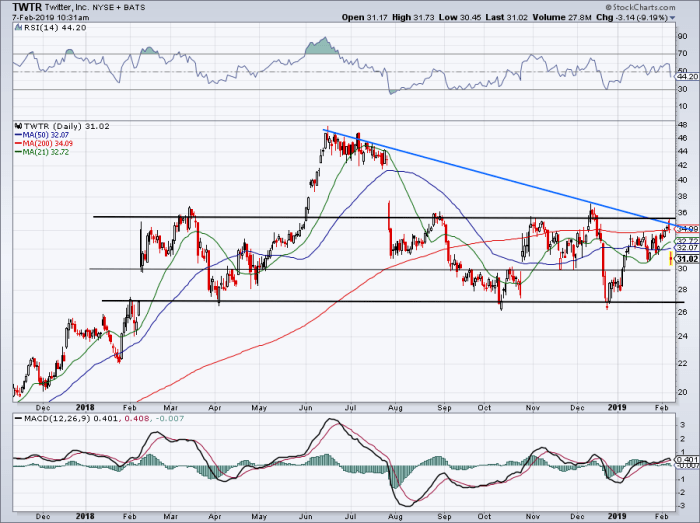Image resolution: width=700 pixels, height=523 pixels.
Task: Click the RSI(14) 44.20 legend label
Action: pyautogui.click(x=54, y=28)
